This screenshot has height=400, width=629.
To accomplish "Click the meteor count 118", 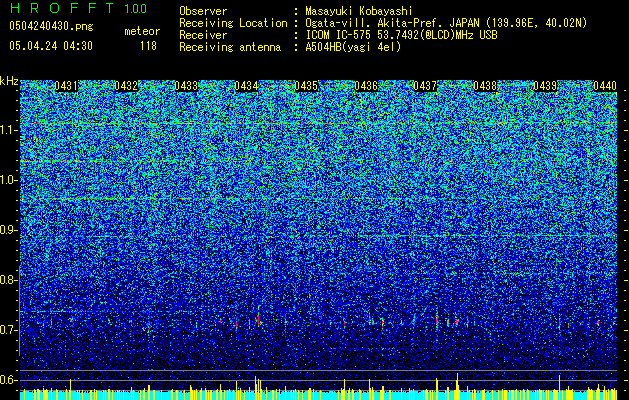I will point(148,46).
